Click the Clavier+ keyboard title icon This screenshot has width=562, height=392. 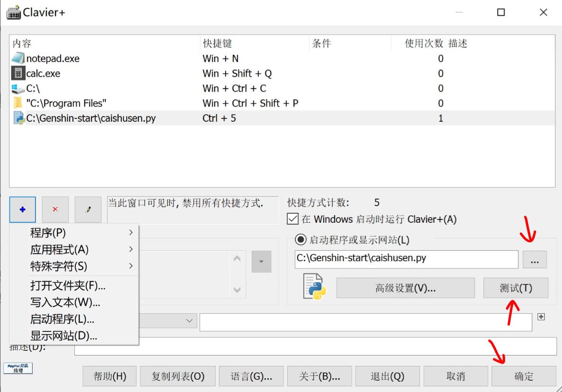pos(14,12)
